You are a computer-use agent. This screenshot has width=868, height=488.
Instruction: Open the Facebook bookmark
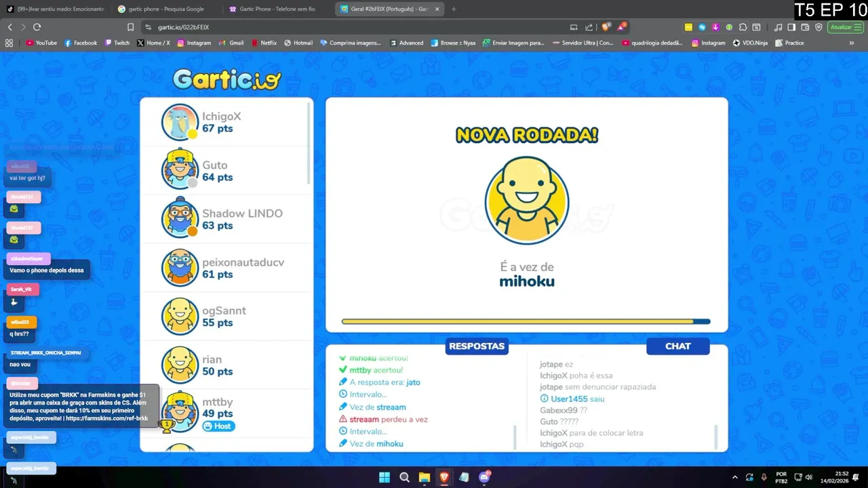tap(81, 43)
